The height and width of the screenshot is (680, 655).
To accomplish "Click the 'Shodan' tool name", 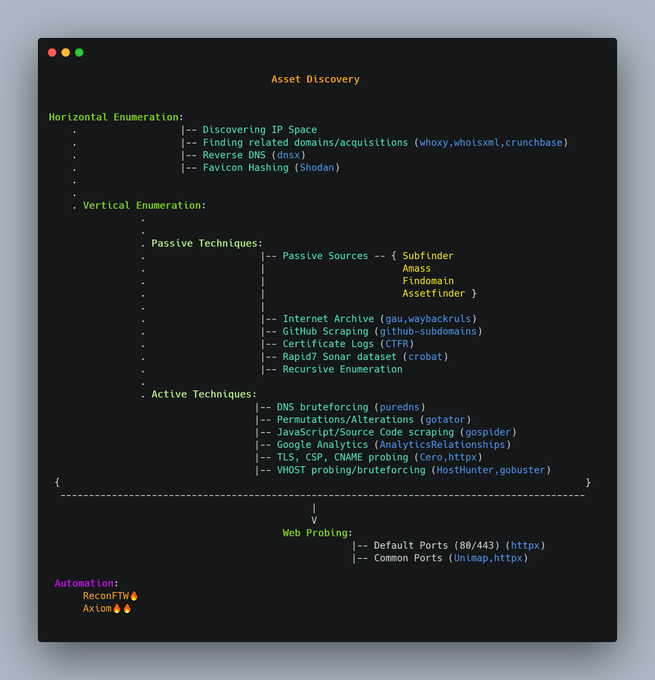I will click(317, 167).
